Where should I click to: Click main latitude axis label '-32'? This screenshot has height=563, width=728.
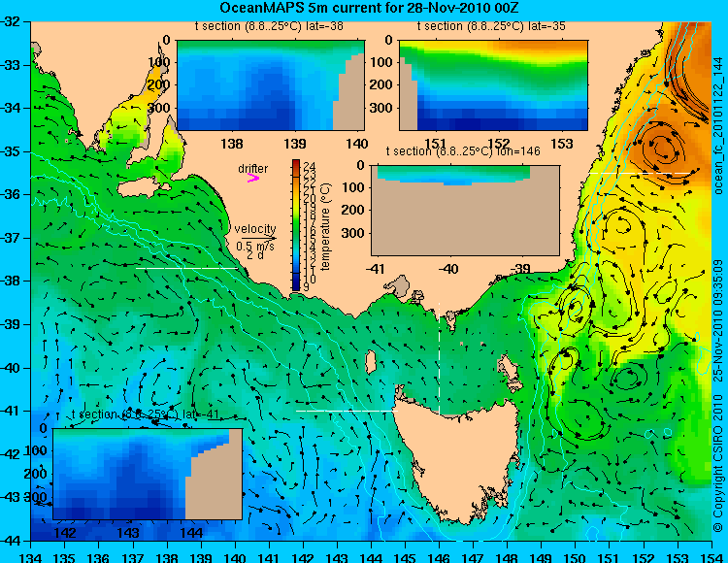tap(11, 21)
